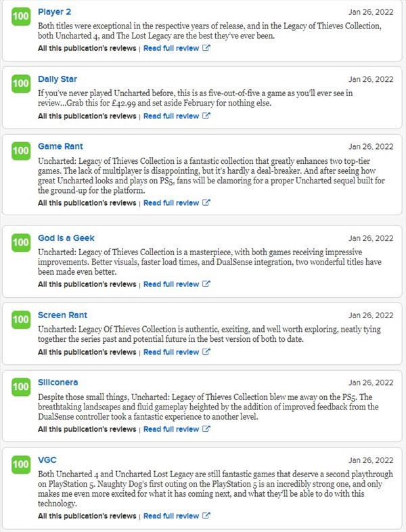Open the Game Rant publication name

pos(60,146)
